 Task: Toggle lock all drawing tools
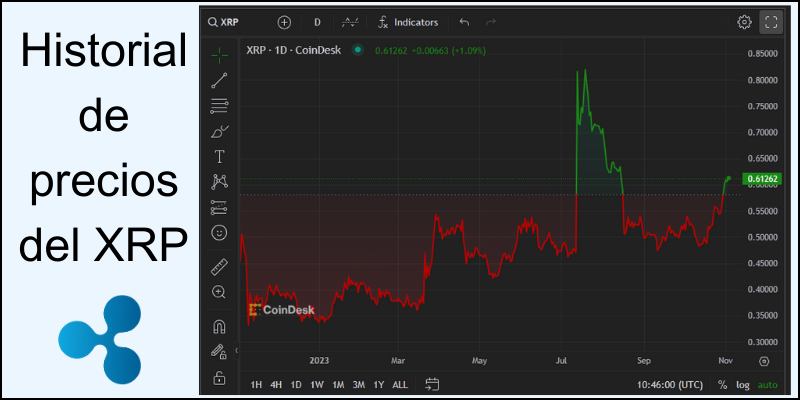pos(219,378)
